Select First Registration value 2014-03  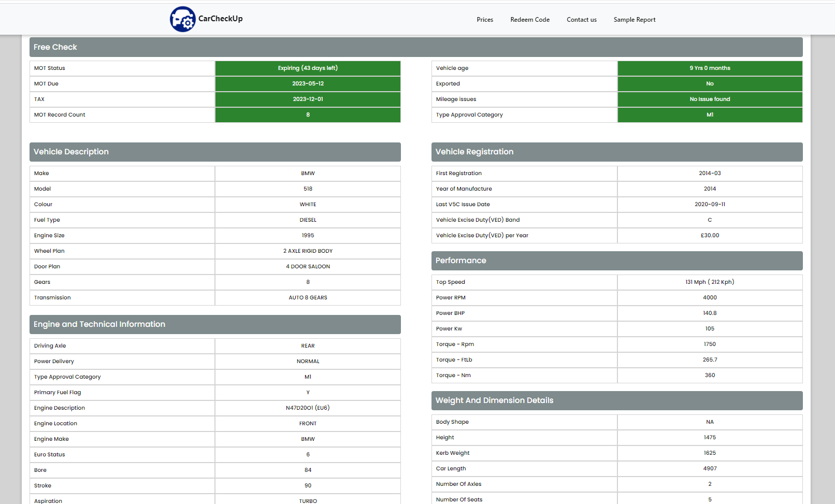pyautogui.click(x=710, y=174)
